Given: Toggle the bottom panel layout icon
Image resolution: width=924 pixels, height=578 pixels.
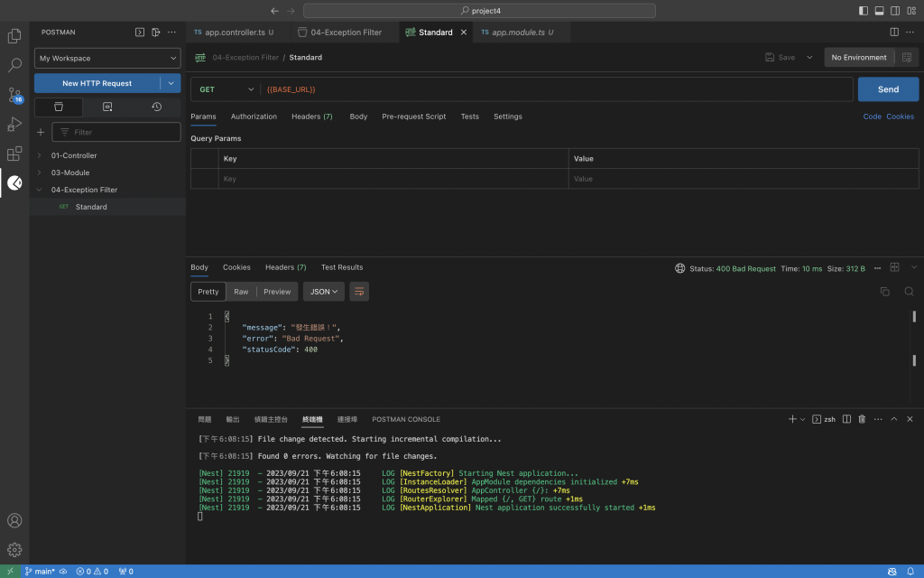Looking at the screenshot, I should (x=879, y=11).
